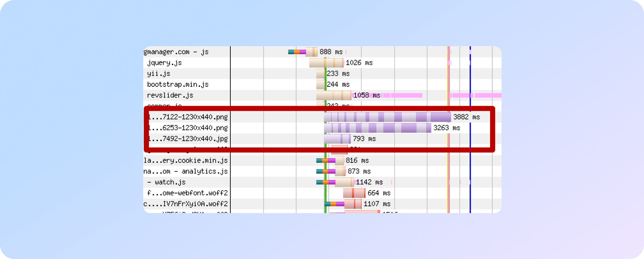Click the 3882 ms duration text
644x259 pixels.
[466, 117]
